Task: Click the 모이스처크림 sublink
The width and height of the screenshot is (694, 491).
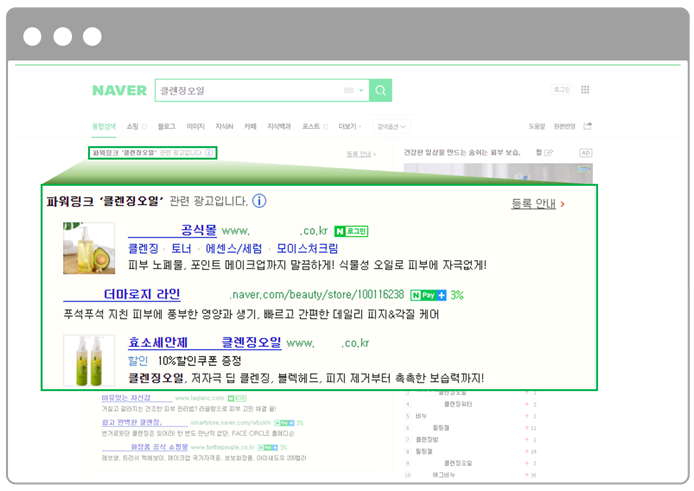Action: pos(307,248)
